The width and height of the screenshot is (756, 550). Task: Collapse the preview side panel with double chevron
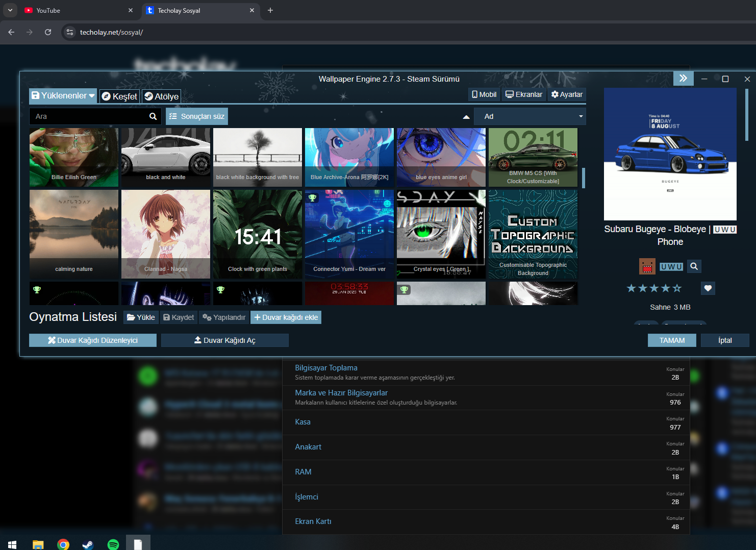coord(683,78)
